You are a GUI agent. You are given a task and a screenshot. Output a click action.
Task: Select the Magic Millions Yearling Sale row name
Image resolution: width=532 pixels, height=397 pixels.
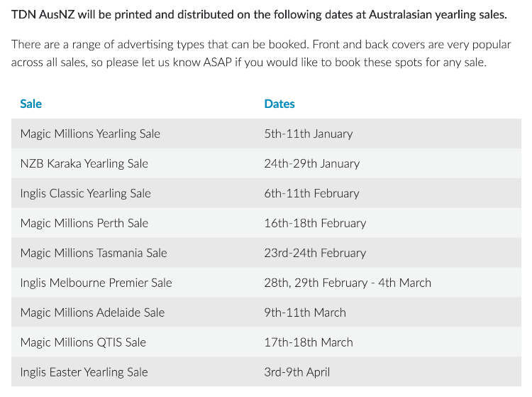click(x=90, y=134)
